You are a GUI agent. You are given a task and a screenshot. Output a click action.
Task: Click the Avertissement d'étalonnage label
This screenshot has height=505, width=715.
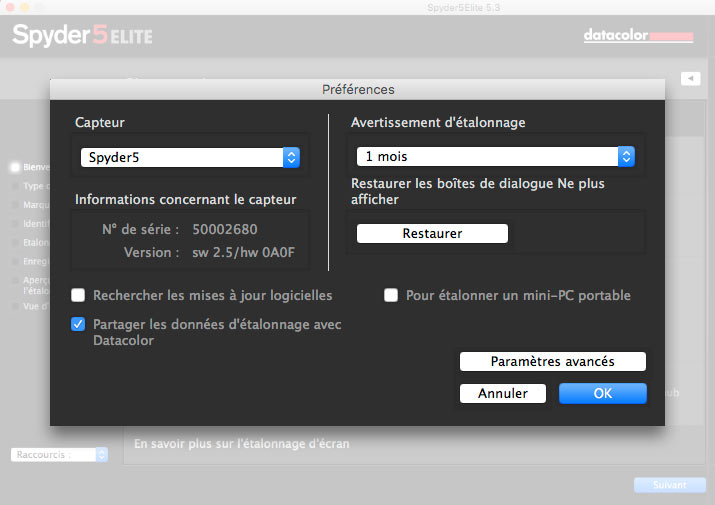tap(438, 122)
